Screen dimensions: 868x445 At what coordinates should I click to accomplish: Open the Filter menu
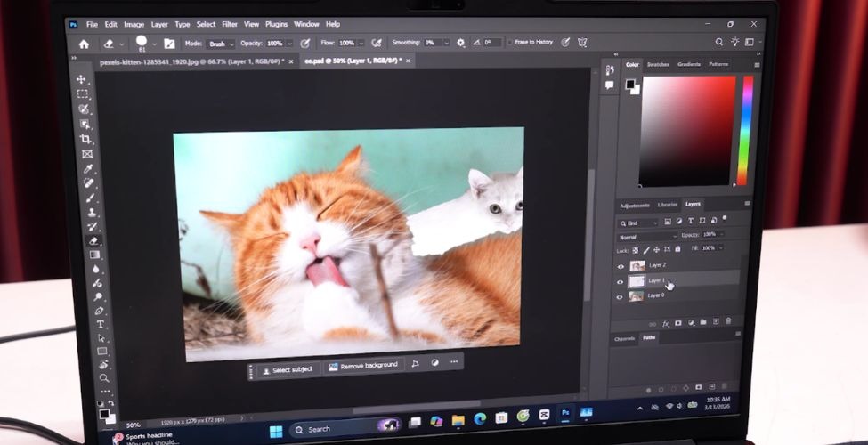230,24
